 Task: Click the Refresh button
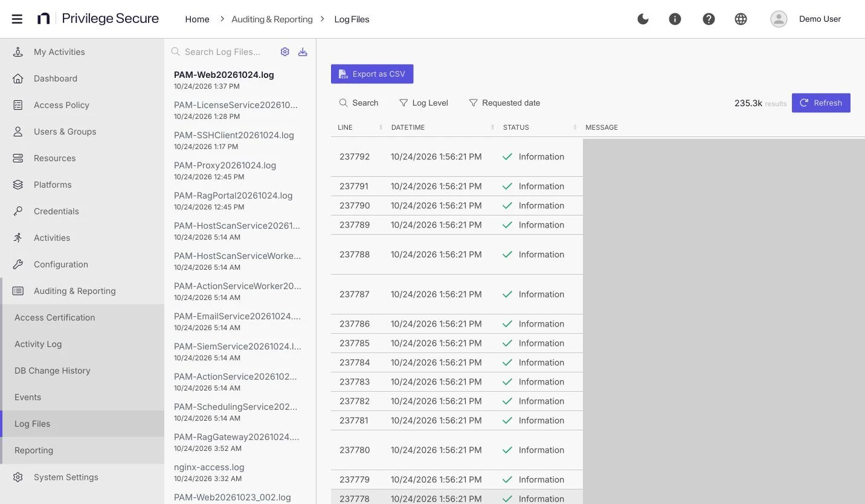point(821,103)
